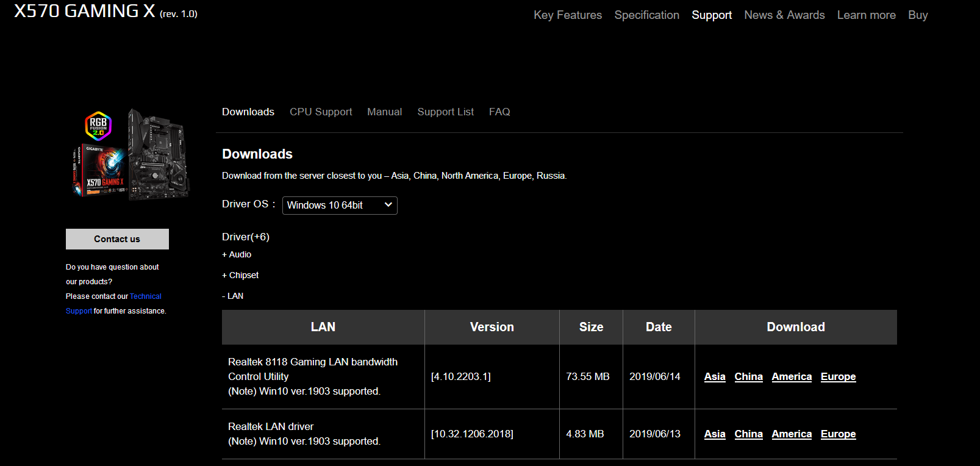Switch to the CPU Support tab

click(x=321, y=112)
